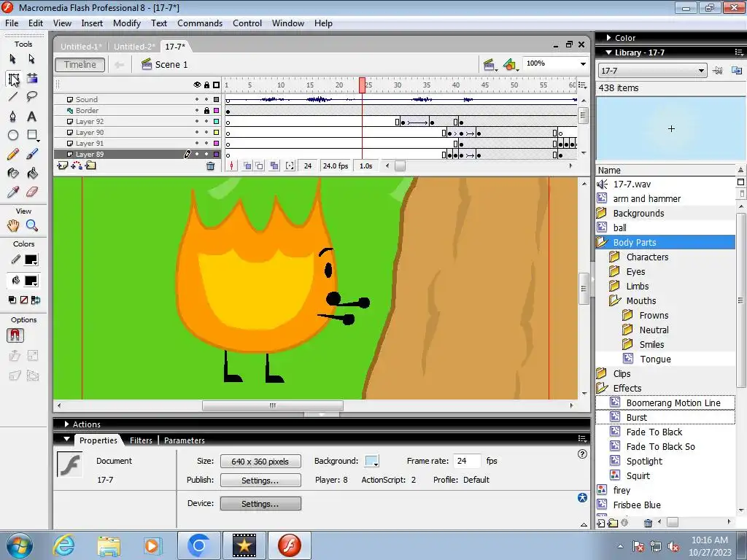
Task: Select the Ink Bottle tool
Action: pyautogui.click(x=13, y=174)
